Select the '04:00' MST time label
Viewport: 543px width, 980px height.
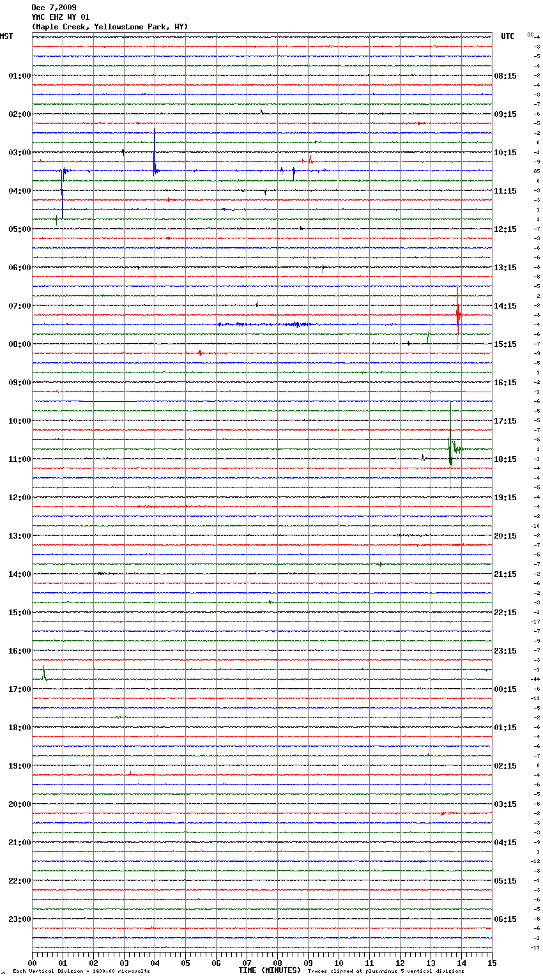pos(20,191)
